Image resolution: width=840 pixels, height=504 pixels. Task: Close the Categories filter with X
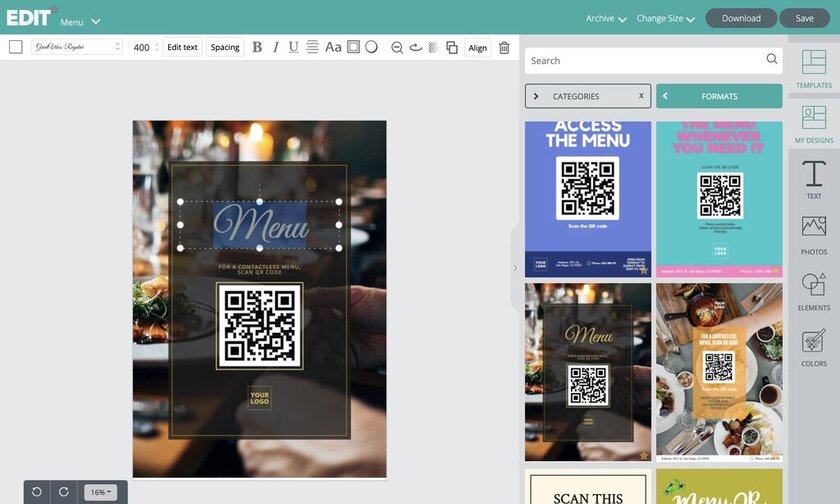point(641,96)
